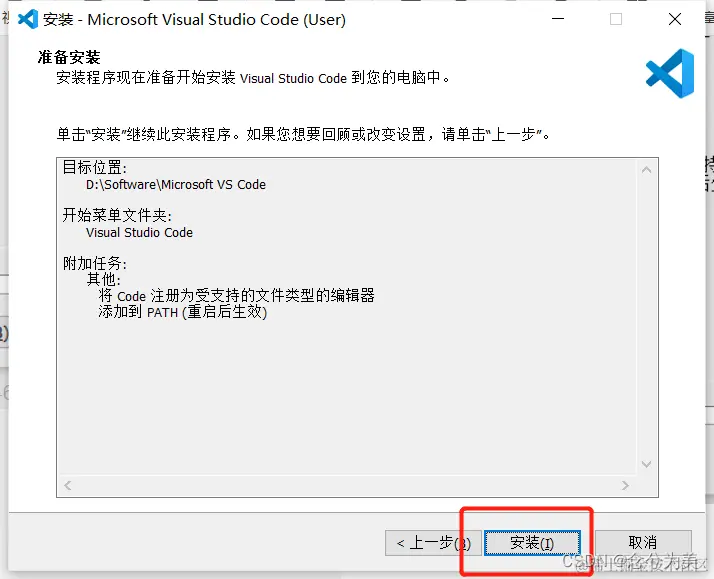Click the 安装(I) install button
714x579 pixels.
532,543
